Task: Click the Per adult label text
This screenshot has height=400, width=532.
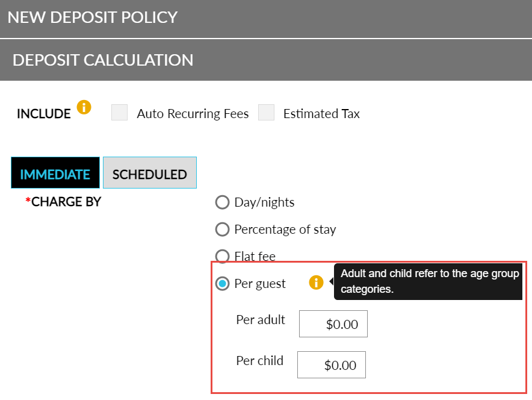Action: (x=261, y=320)
